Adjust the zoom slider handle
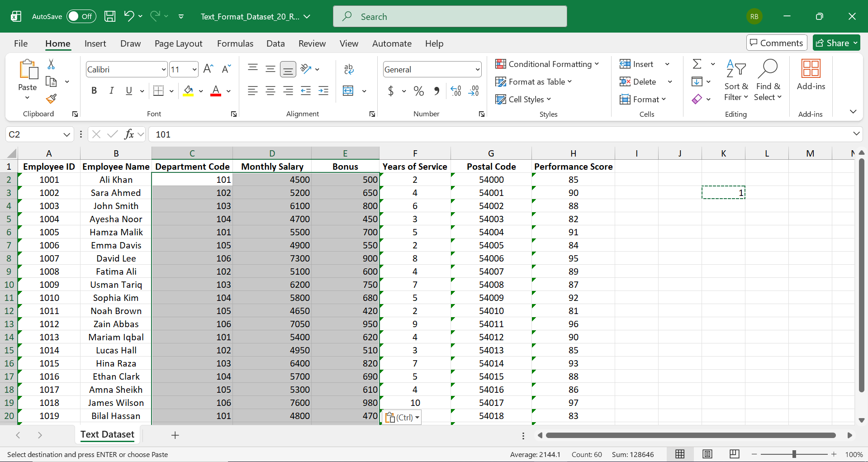Image resolution: width=868 pixels, height=462 pixels. [x=794, y=454]
